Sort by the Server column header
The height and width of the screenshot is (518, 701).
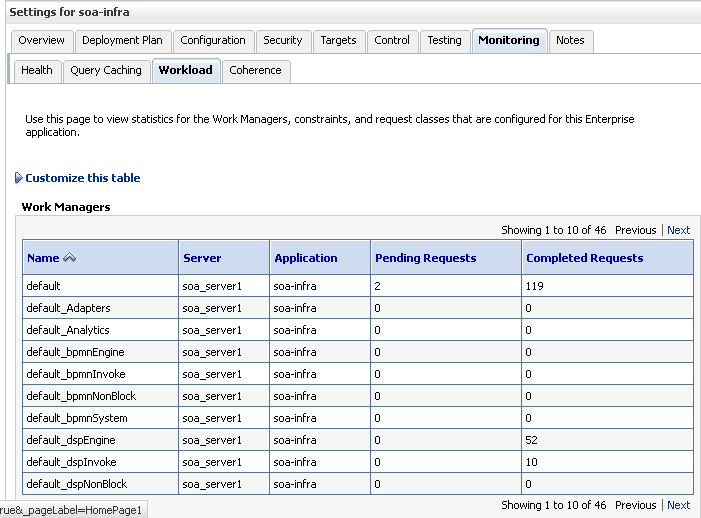coord(202,258)
